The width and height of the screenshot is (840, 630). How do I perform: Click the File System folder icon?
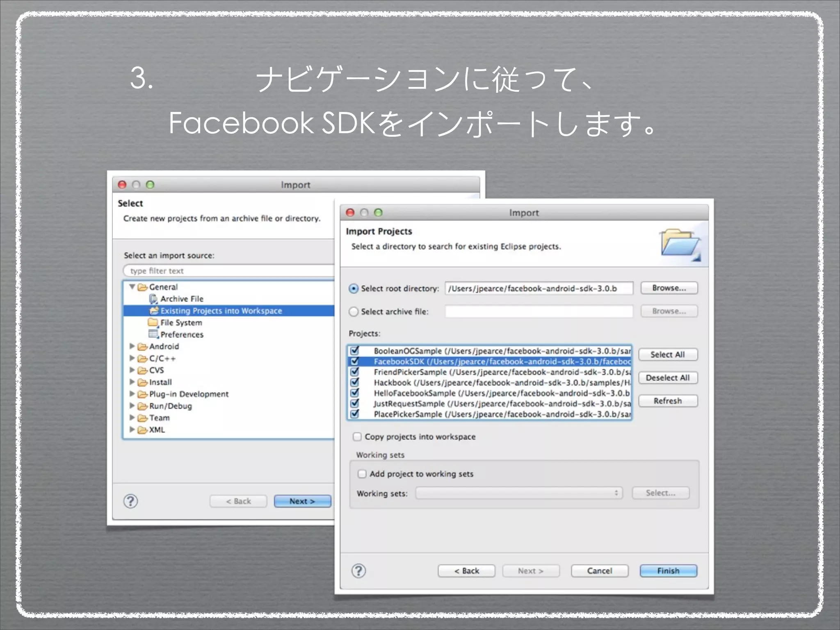tap(153, 322)
